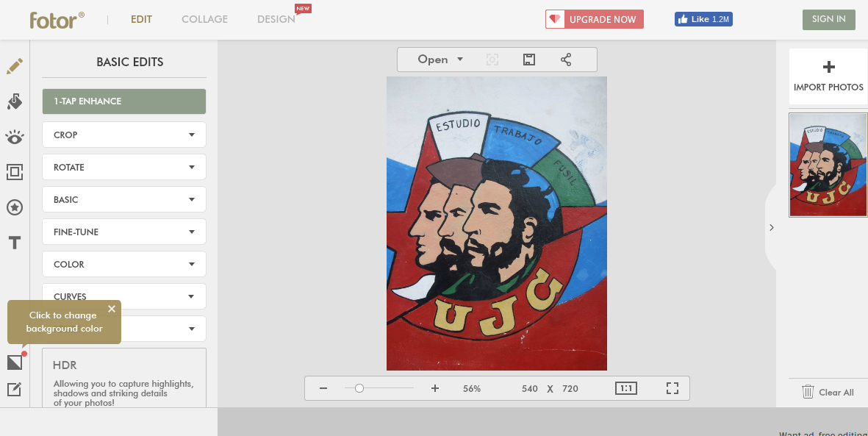Click the 56% zoom value

(x=472, y=388)
